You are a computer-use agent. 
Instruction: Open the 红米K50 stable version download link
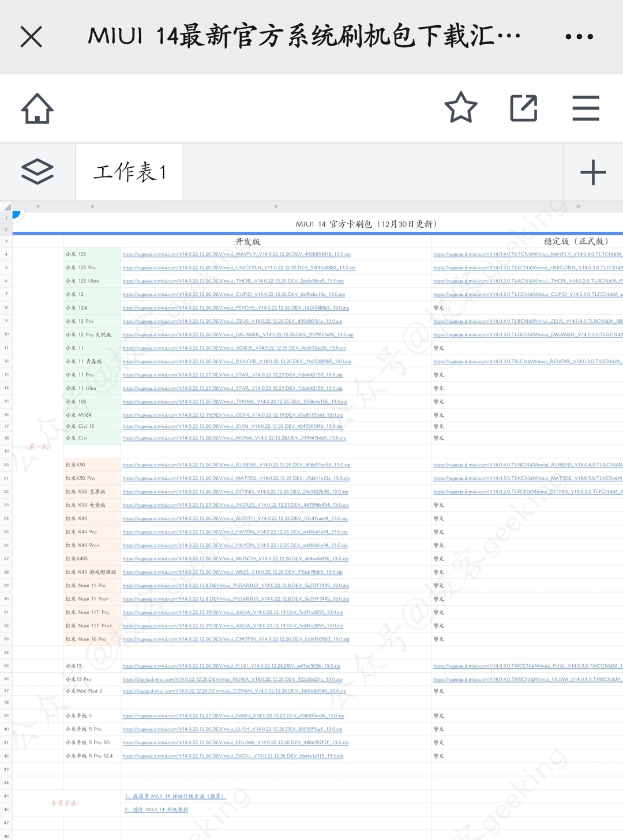click(x=525, y=465)
